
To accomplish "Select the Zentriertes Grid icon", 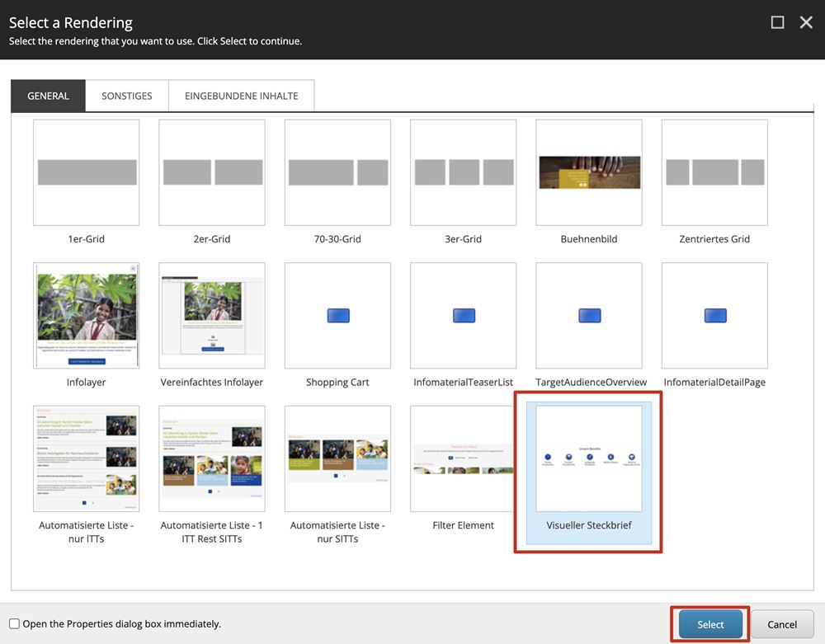I will [x=714, y=172].
